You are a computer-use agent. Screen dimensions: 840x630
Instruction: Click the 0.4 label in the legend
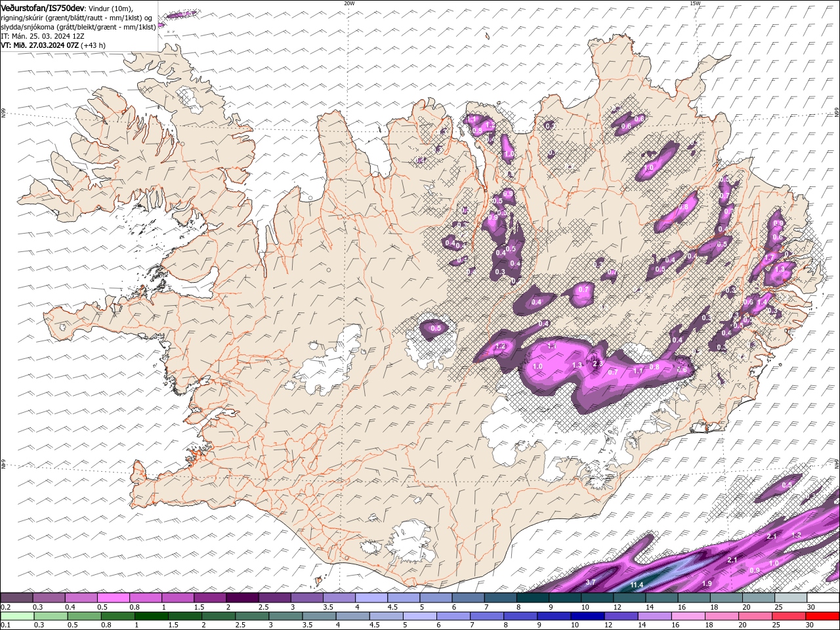(70, 607)
